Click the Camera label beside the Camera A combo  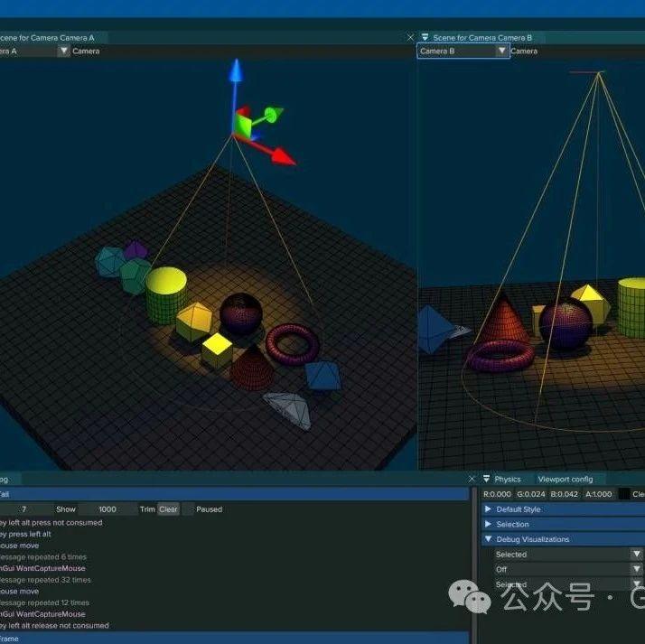[x=86, y=51]
